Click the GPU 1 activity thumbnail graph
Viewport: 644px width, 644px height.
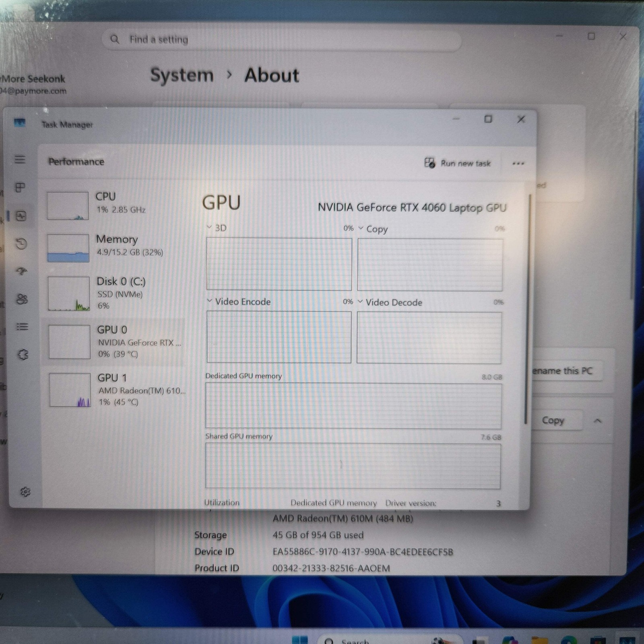[70, 390]
